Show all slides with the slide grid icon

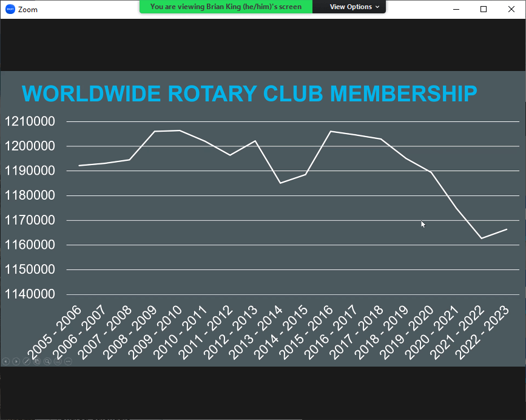pyautogui.click(x=37, y=362)
